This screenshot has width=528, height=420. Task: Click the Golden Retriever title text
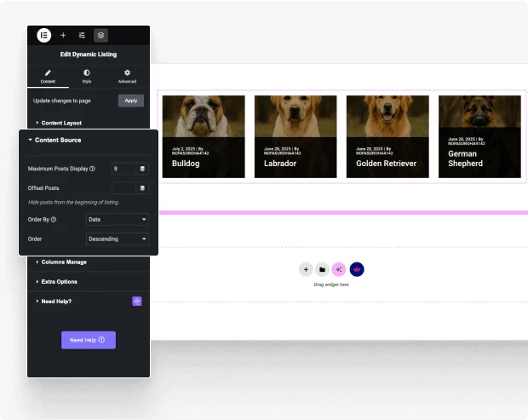(x=387, y=164)
